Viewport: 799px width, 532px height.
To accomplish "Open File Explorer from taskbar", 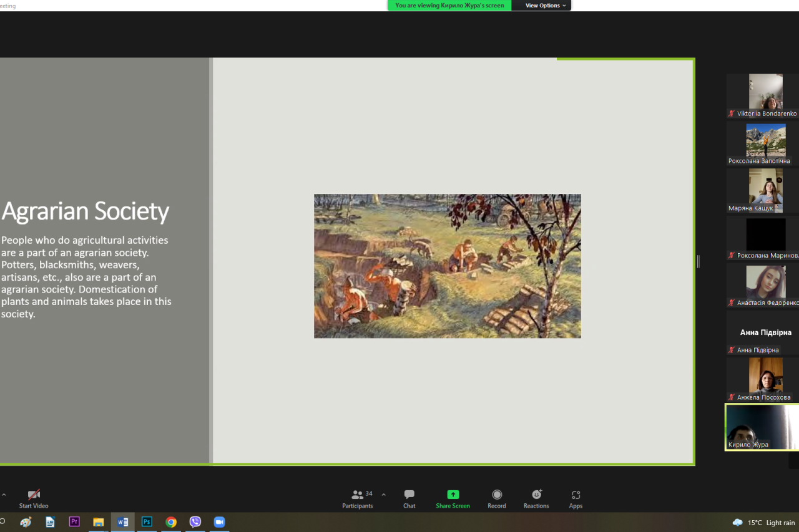I will 98,522.
